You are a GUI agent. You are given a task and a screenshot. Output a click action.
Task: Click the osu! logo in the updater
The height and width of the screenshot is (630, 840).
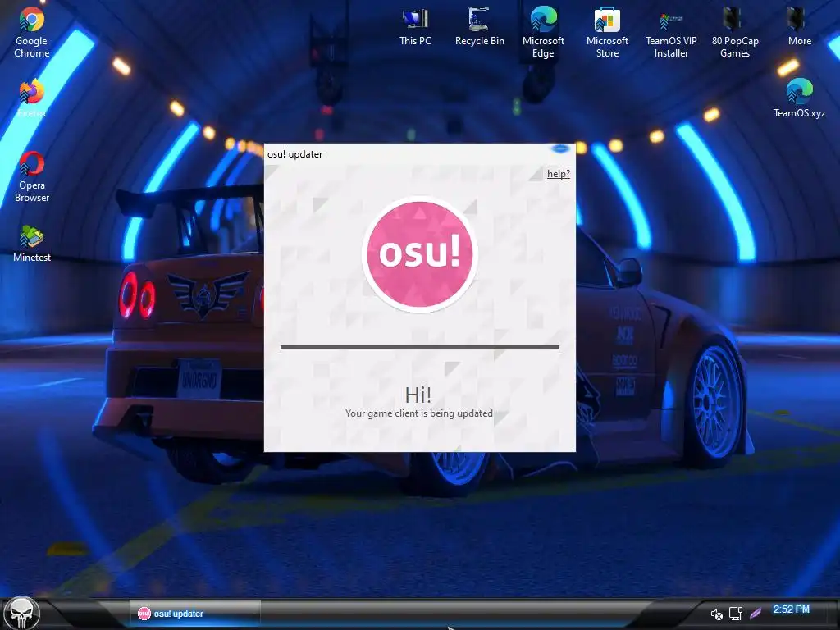[420, 254]
